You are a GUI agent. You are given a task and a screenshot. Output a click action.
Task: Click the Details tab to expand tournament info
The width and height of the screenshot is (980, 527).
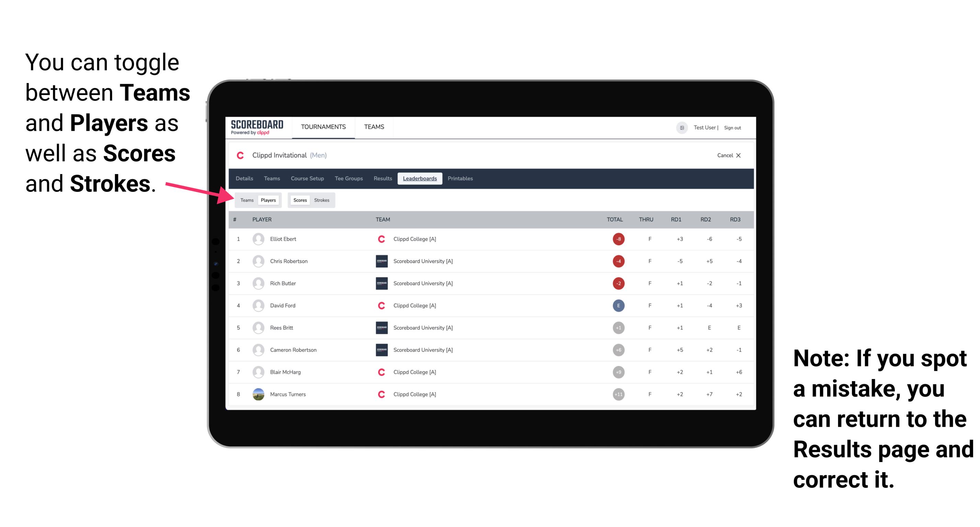click(x=245, y=179)
